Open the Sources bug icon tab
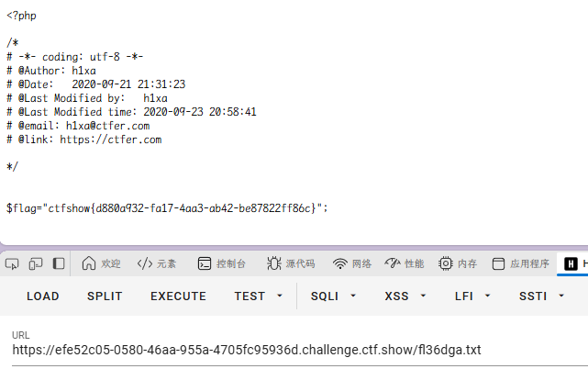Viewport: 588px width, 369px height. pos(291,263)
